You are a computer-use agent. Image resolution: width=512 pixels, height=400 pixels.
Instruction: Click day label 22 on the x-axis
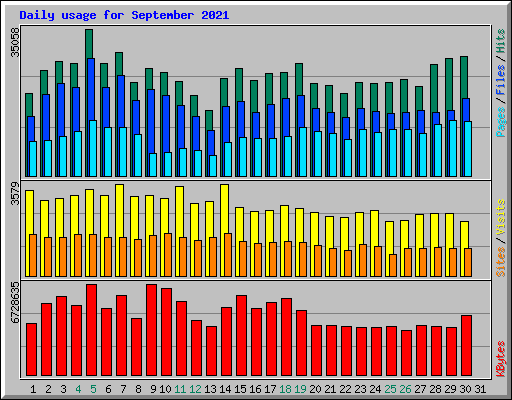point(345,389)
